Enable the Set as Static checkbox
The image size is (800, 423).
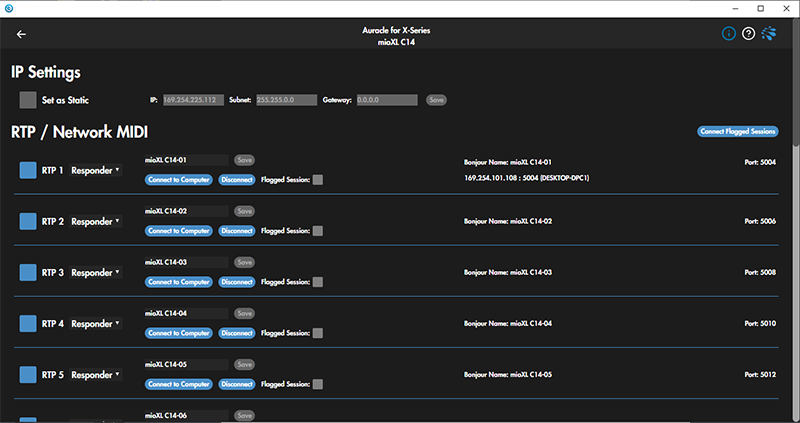coord(28,100)
